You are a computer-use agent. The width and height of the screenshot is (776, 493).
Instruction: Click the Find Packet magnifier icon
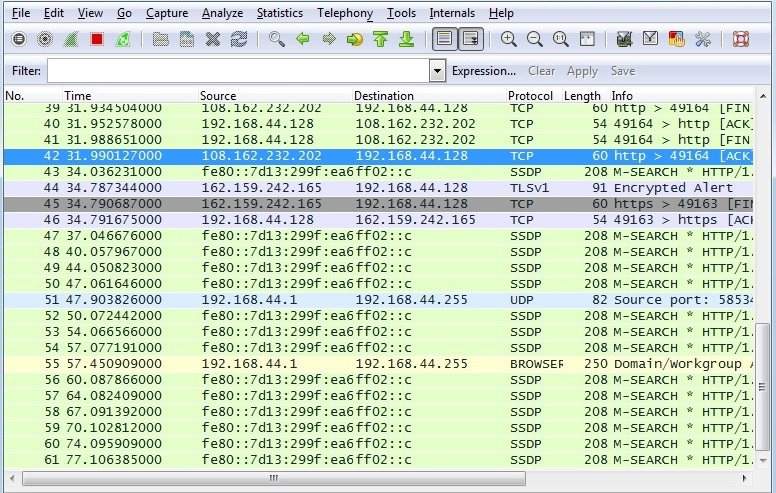pyautogui.click(x=277, y=40)
